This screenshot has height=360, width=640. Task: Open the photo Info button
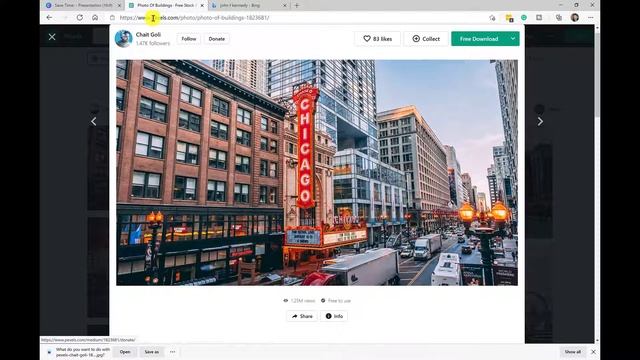[x=334, y=316]
